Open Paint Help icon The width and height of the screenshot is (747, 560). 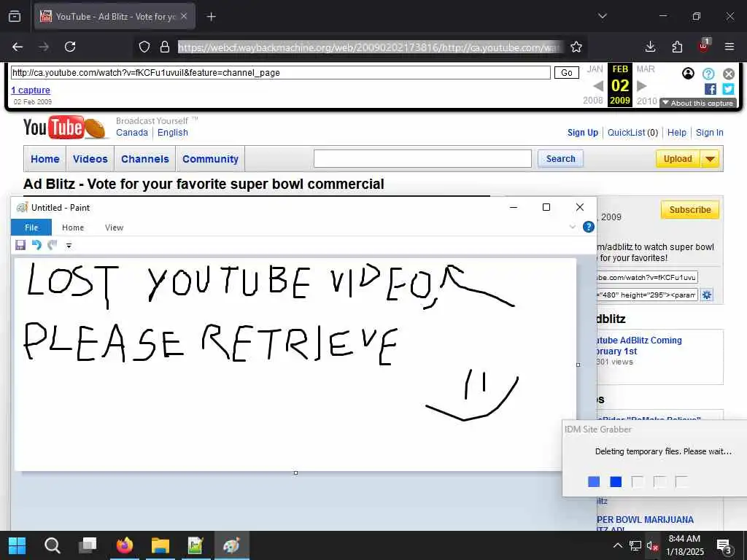click(x=589, y=227)
